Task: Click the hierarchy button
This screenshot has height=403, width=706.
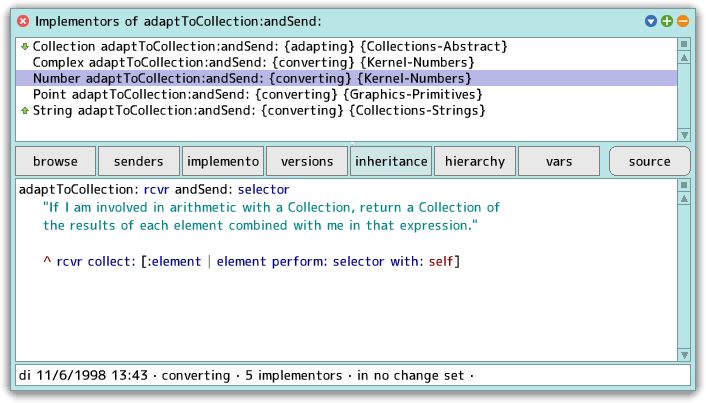Action: pos(475,161)
